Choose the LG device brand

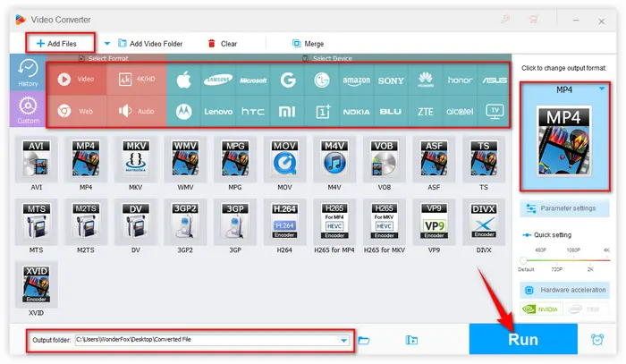click(322, 80)
